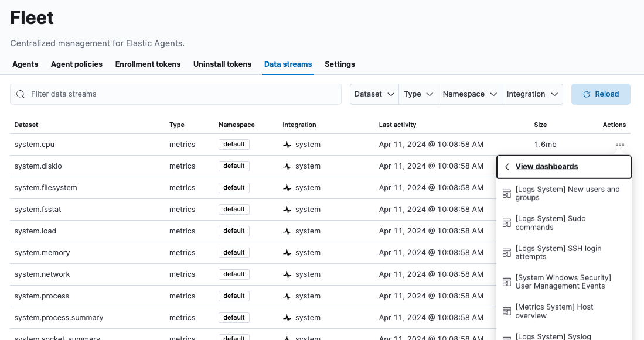
Task: Switch to the Enrollment tokens tab
Action: [x=148, y=64]
